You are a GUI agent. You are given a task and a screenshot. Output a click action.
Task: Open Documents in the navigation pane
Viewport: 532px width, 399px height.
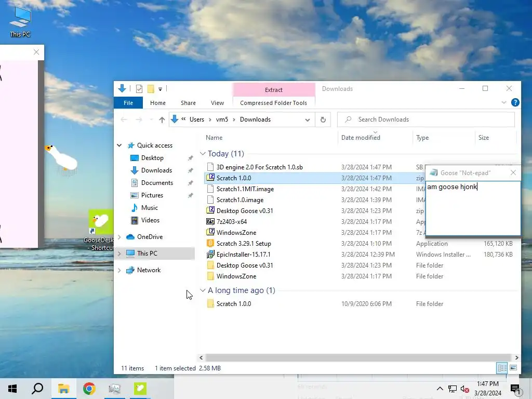tap(157, 183)
